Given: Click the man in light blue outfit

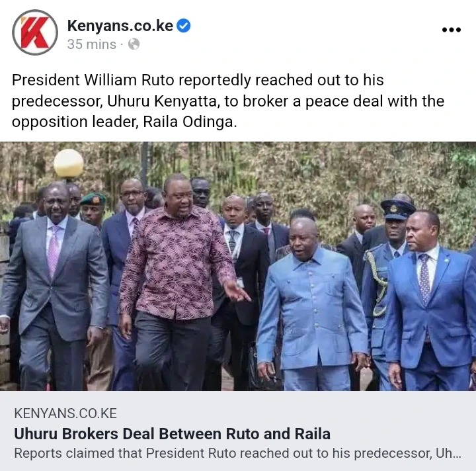Looking at the screenshot, I should pos(313,304).
